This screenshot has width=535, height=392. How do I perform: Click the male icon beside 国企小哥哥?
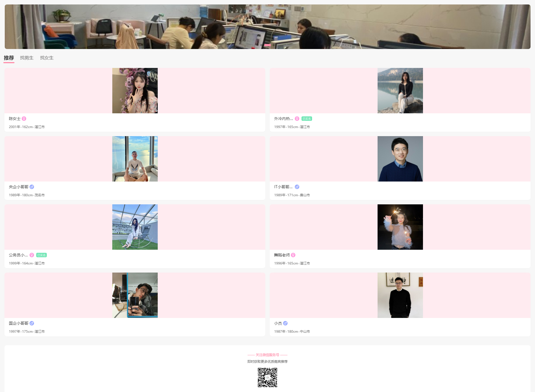[x=32, y=323]
